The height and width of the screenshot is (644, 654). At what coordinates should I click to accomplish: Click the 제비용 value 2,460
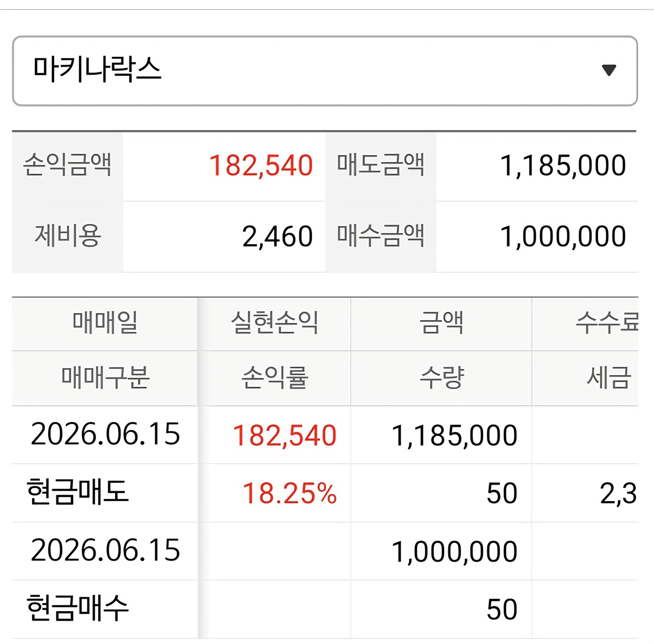[277, 237]
